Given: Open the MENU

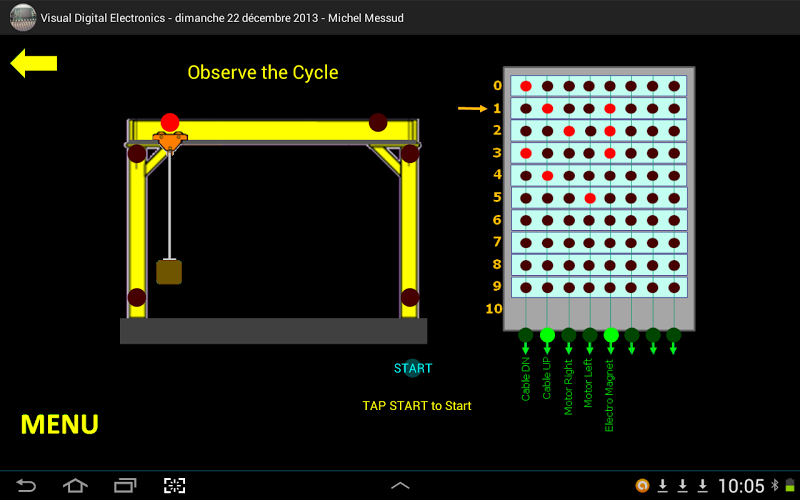Looking at the screenshot, I should (60, 424).
